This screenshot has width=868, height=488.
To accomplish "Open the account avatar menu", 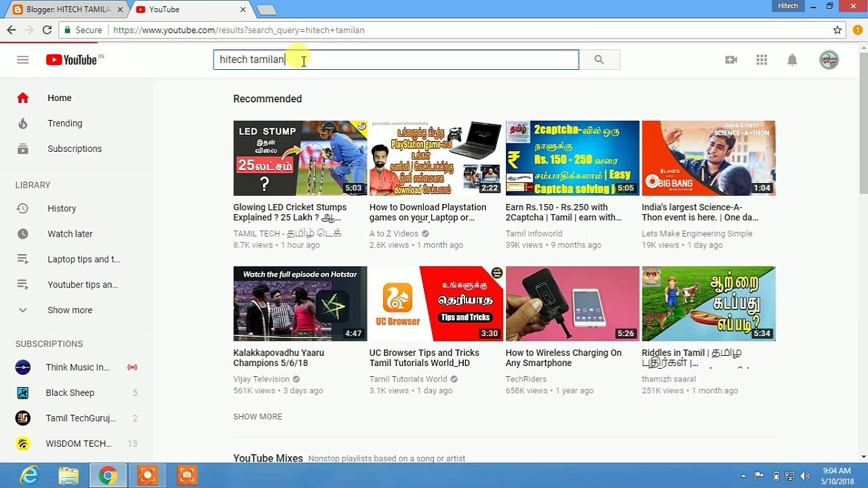I will click(x=829, y=60).
